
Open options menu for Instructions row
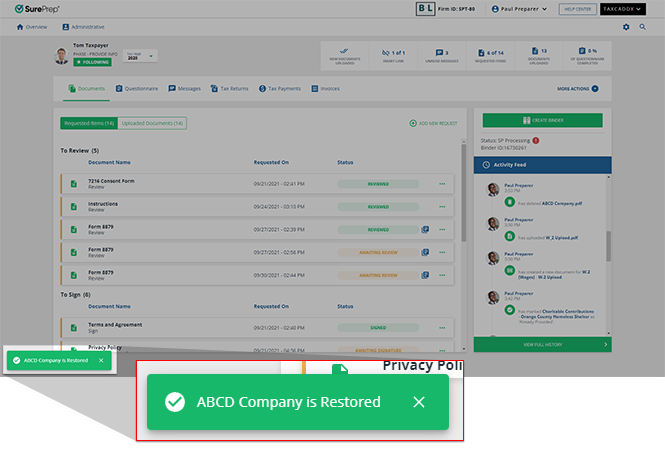click(x=442, y=207)
